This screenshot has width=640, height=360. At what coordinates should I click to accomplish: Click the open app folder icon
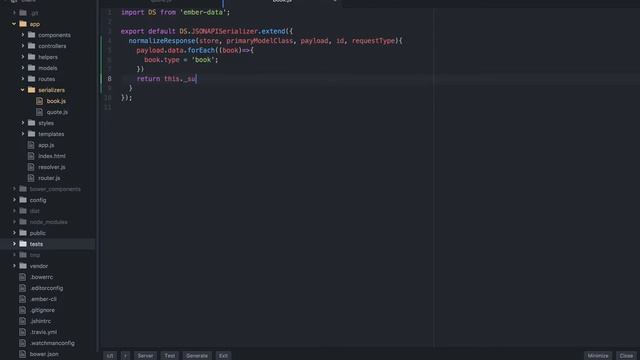coord(23,24)
